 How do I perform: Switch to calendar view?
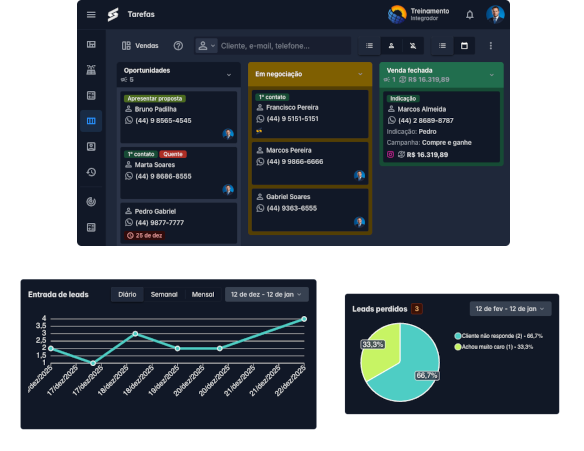(464, 46)
